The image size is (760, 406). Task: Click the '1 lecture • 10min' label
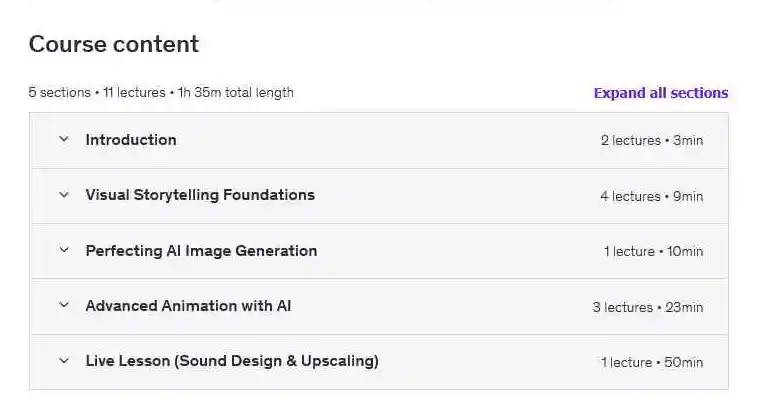(653, 252)
